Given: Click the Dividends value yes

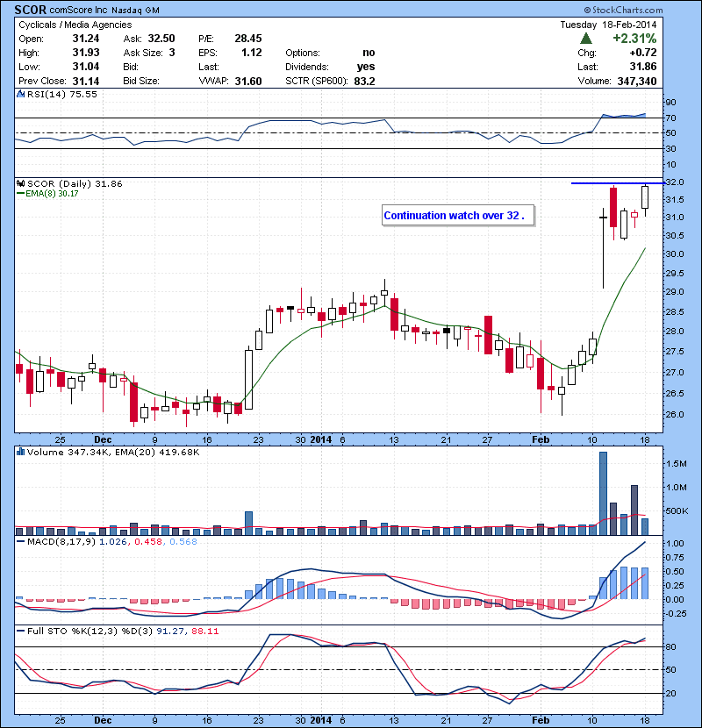Looking at the screenshot, I should coord(366,67).
